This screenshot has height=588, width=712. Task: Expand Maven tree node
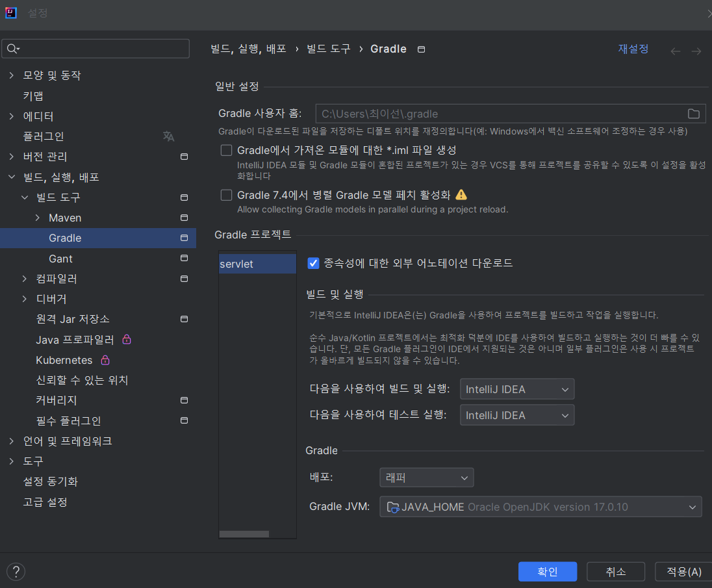click(37, 218)
